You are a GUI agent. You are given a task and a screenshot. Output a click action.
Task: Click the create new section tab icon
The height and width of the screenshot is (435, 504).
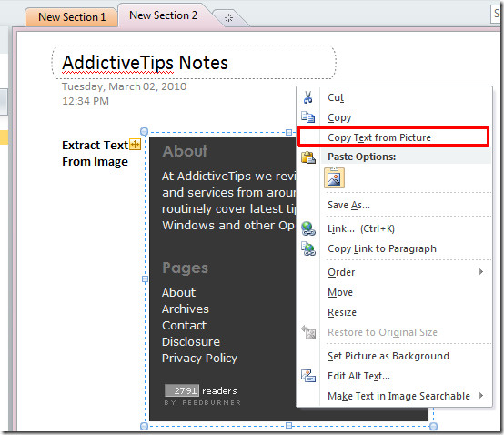point(228,17)
